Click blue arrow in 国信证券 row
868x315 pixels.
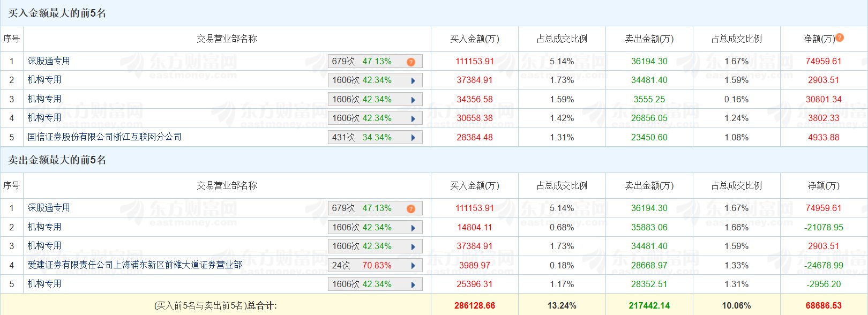(x=413, y=138)
